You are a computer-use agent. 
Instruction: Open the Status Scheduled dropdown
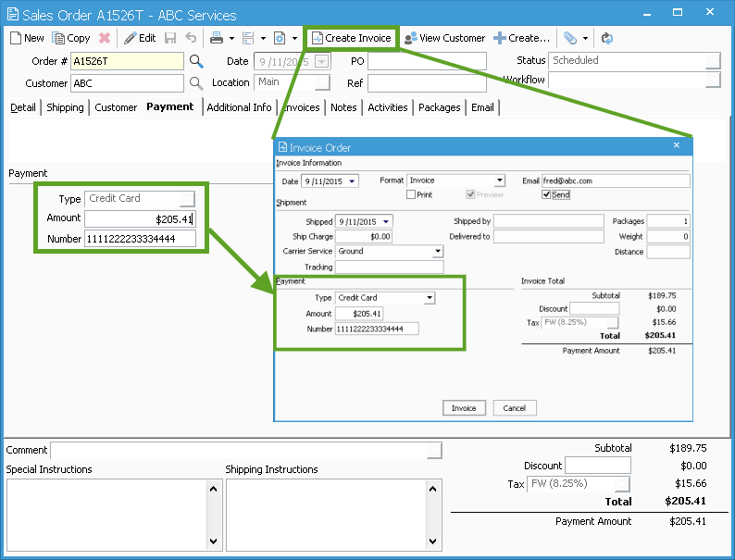(x=713, y=61)
